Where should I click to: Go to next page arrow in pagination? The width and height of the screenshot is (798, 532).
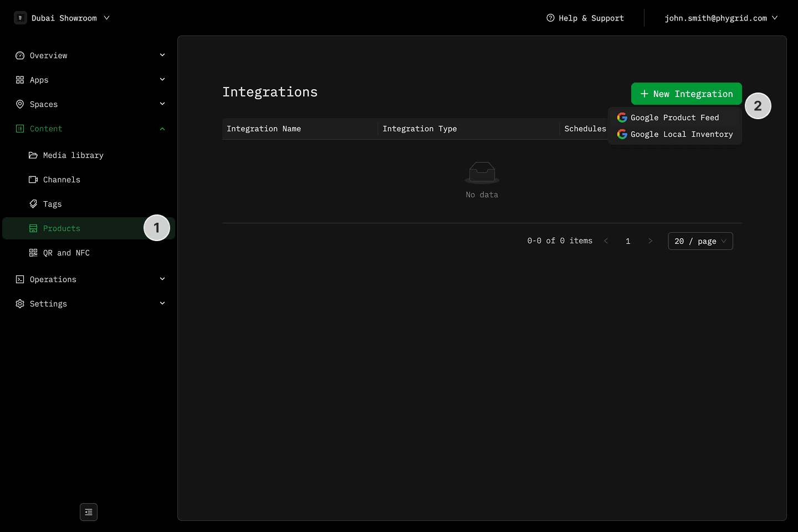[x=650, y=241]
